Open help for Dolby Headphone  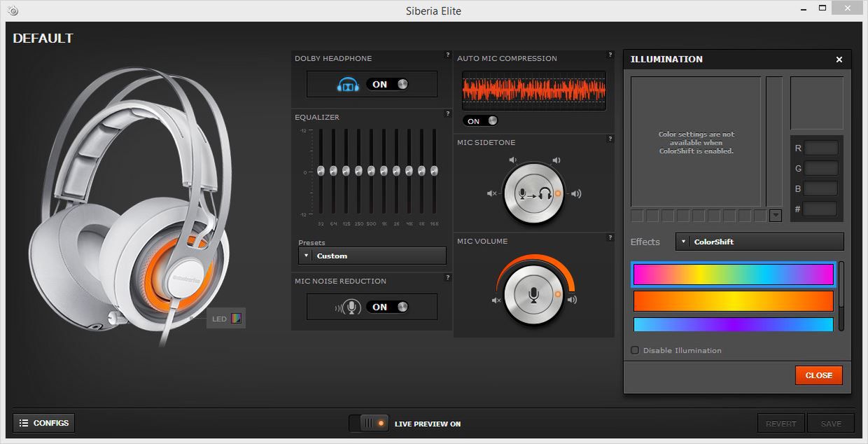(x=448, y=55)
